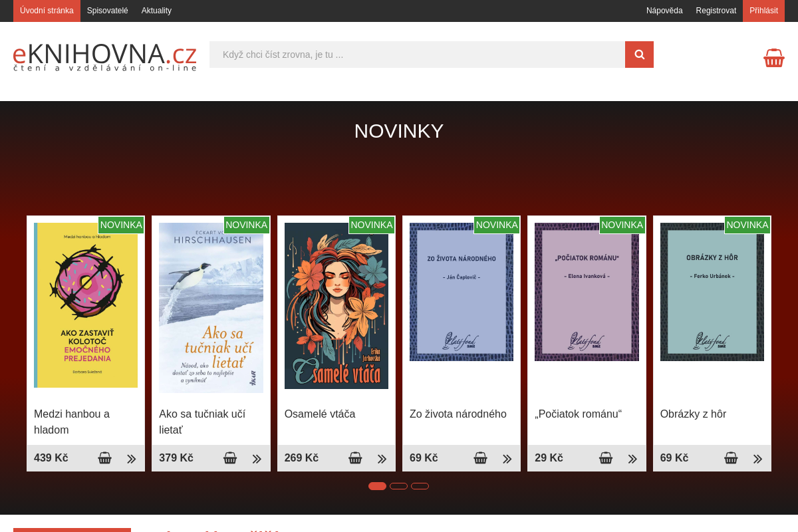Image resolution: width=798 pixels, height=532 pixels.
Task: Open the Nápověda menu item
Action: 664,11
